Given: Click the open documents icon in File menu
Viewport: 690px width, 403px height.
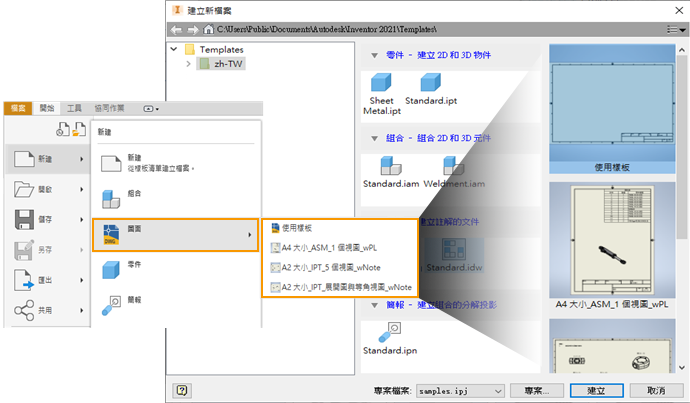Looking at the screenshot, I should pyautogui.click(x=79, y=129).
